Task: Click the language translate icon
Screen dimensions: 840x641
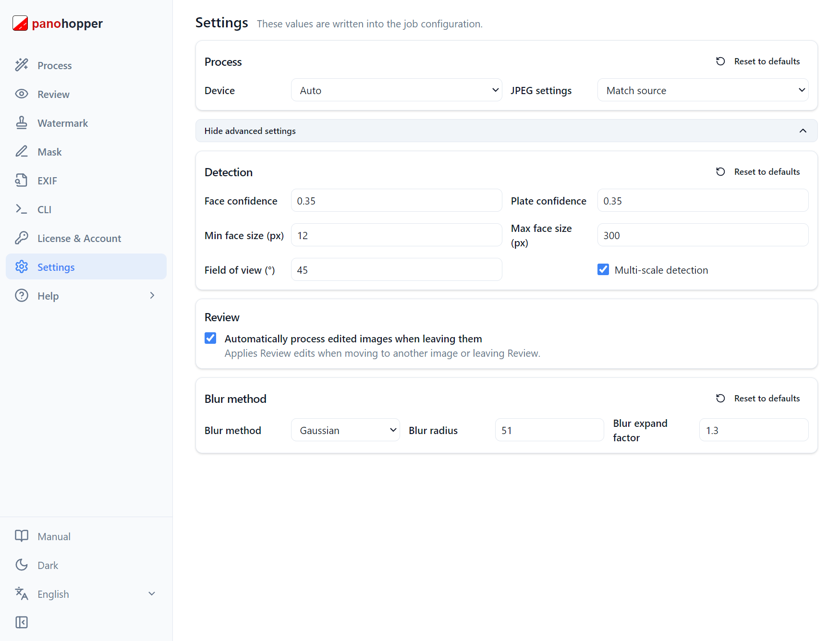Action: 22,593
